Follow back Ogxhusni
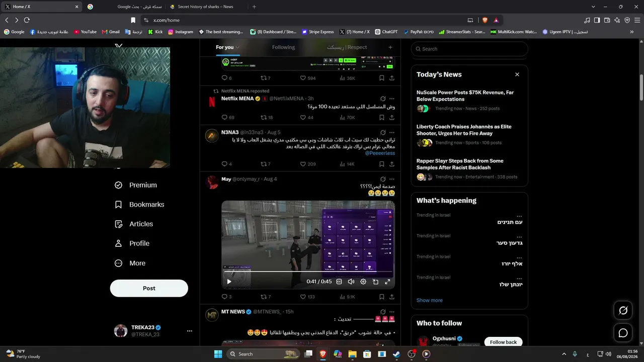This screenshot has height=362, width=644. [x=503, y=342]
